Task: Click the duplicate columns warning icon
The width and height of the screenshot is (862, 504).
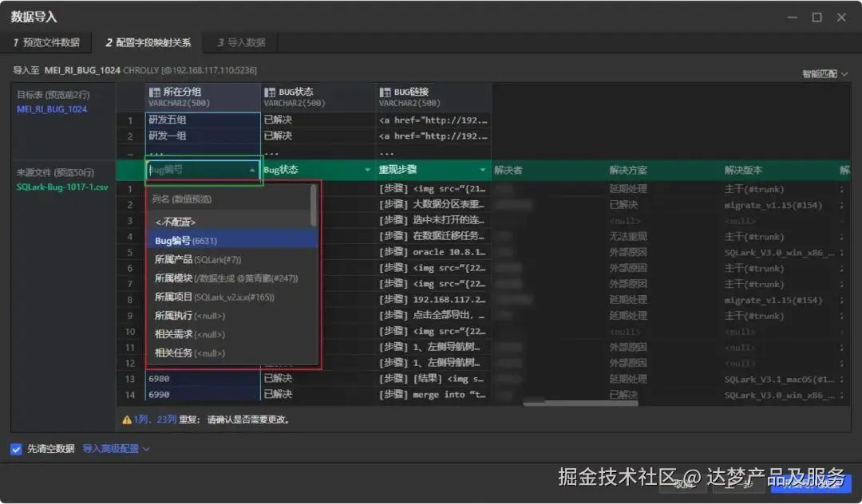Action: tap(126, 420)
